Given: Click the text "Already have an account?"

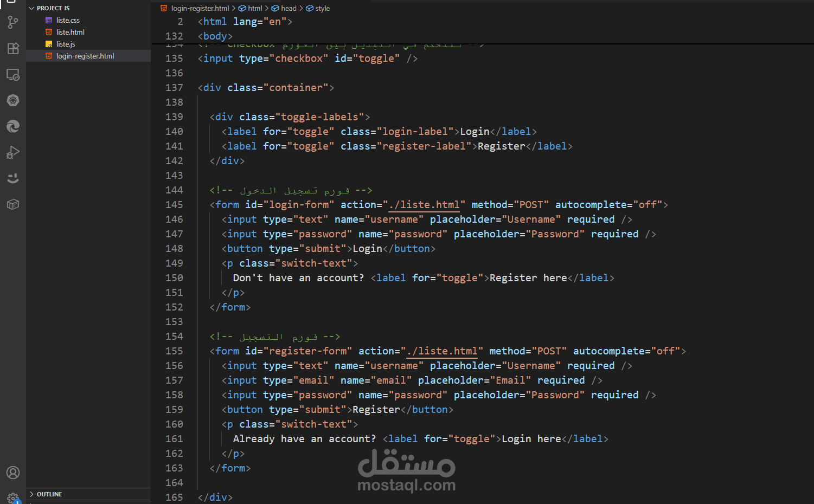Looking at the screenshot, I should point(305,439).
